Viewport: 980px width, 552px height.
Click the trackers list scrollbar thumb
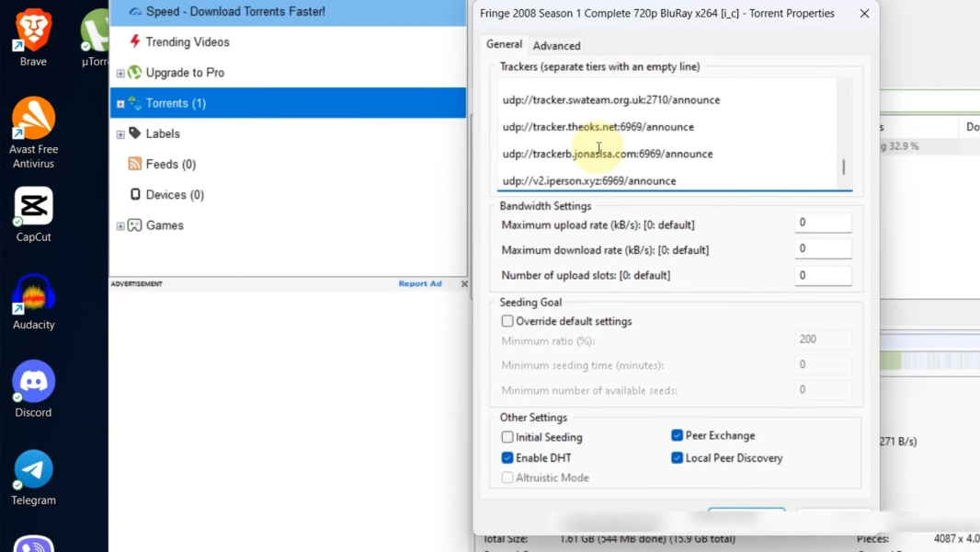click(x=844, y=167)
